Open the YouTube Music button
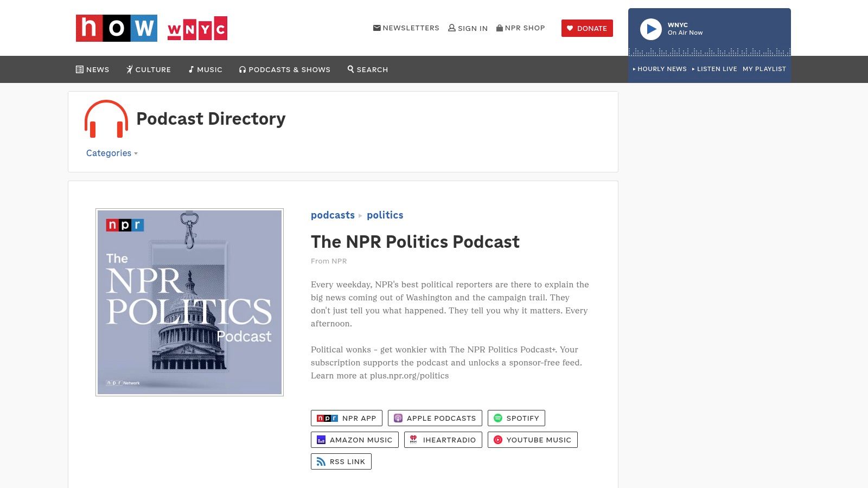The width and height of the screenshot is (868, 488). coord(533,440)
